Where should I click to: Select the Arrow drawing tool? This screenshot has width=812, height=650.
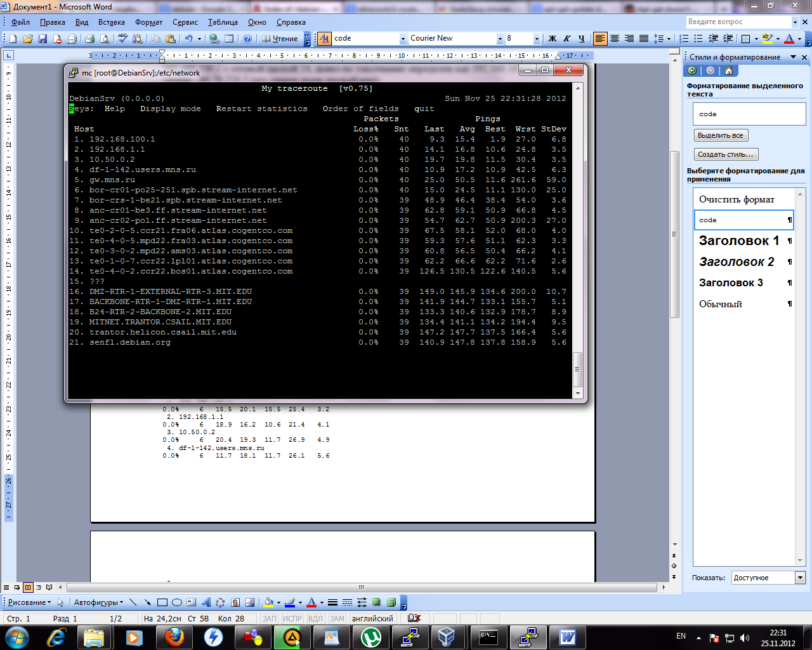coord(147,602)
